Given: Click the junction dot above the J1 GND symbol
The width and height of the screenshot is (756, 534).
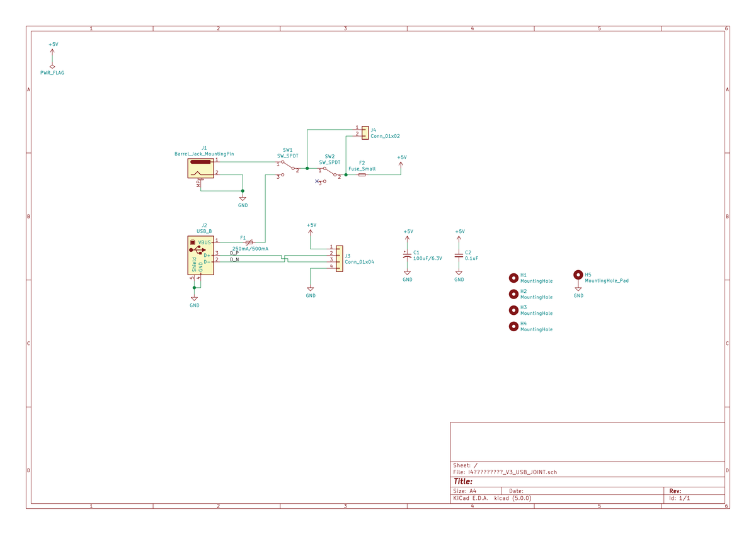Looking at the screenshot, I should pyautogui.click(x=243, y=191).
